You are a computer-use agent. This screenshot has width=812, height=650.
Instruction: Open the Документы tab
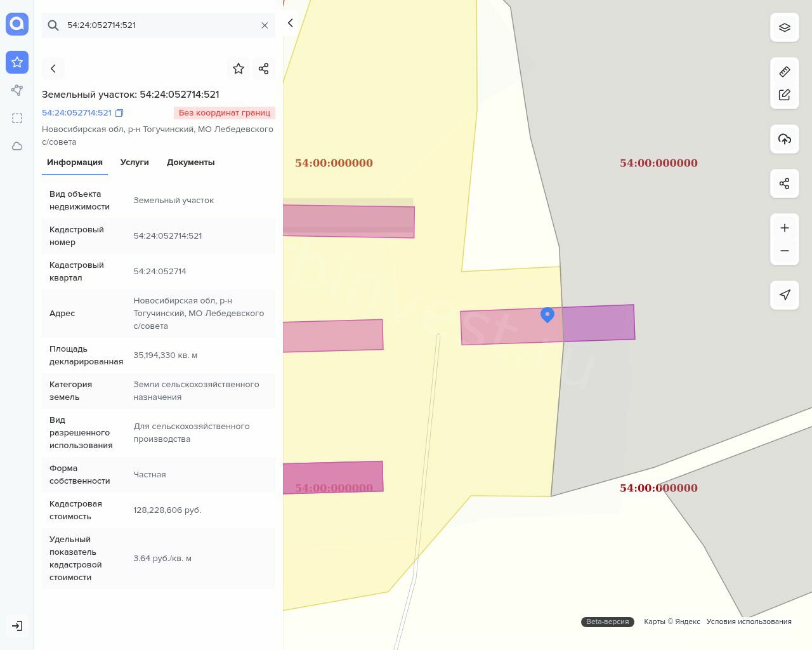[x=190, y=162]
